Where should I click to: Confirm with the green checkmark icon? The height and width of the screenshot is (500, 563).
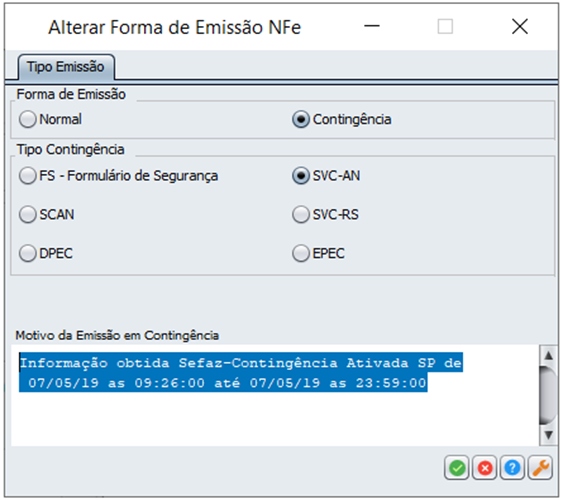click(x=456, y=468)
